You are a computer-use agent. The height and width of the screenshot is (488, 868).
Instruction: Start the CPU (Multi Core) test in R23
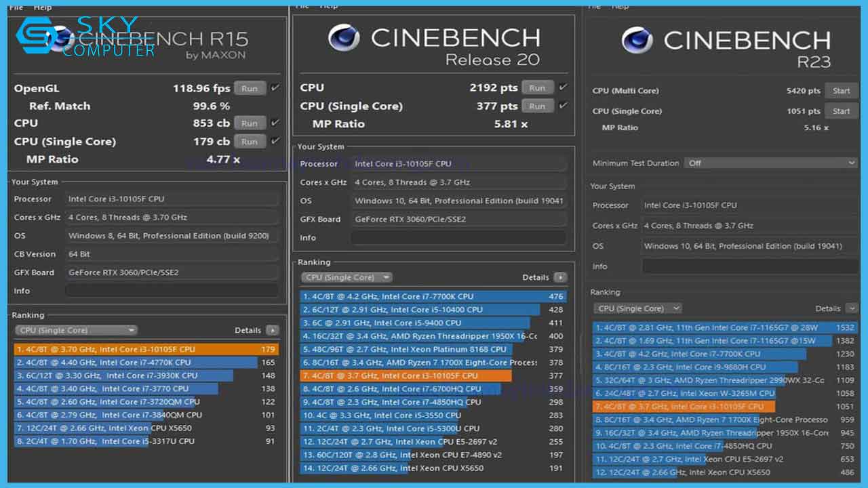[841, 90]
